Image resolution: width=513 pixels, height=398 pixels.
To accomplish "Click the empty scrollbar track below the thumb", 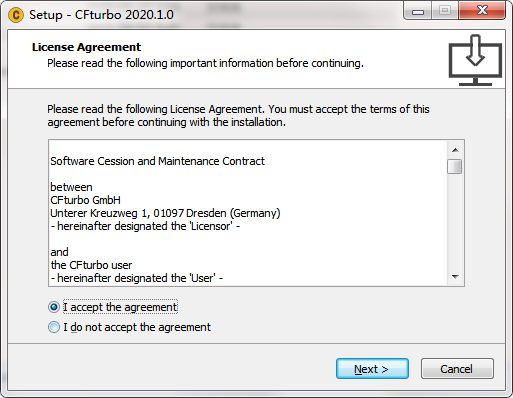I will (x=455, y=222).
